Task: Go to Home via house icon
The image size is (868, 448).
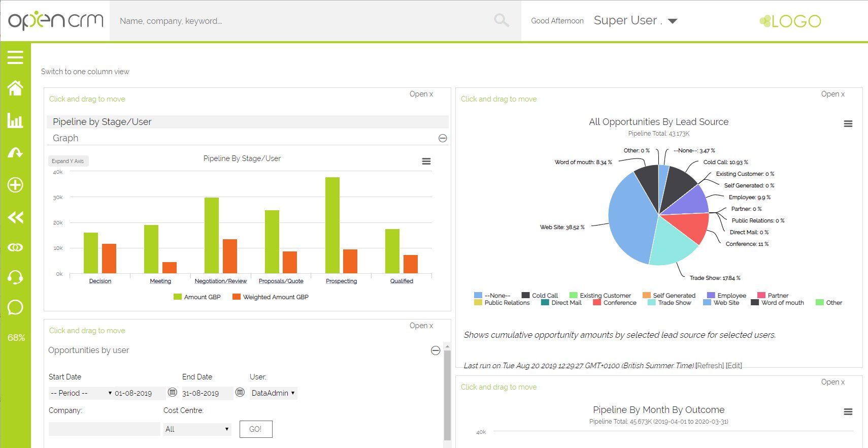Action: 15,88
